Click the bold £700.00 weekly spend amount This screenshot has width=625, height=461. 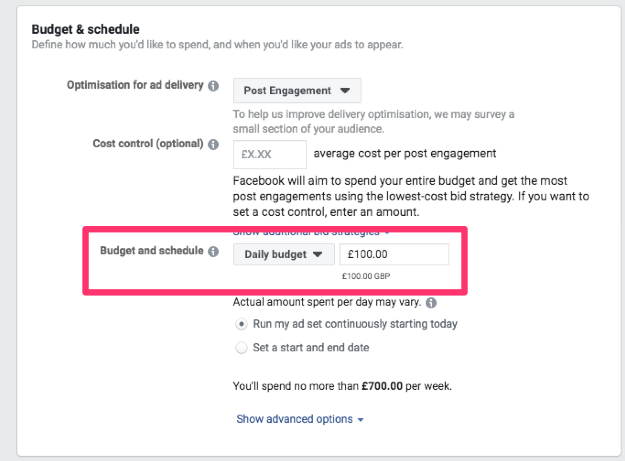tap(382, 386)
